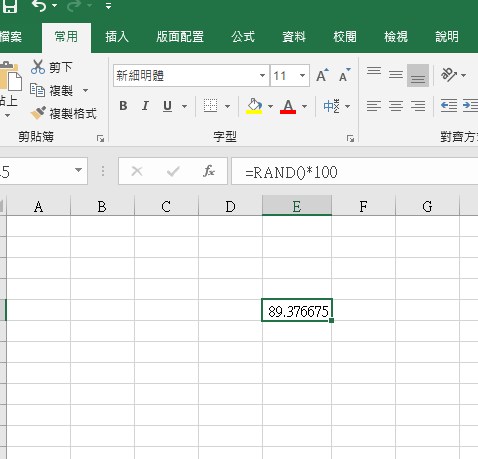Open the 版面配置 tab

point(180,37)
